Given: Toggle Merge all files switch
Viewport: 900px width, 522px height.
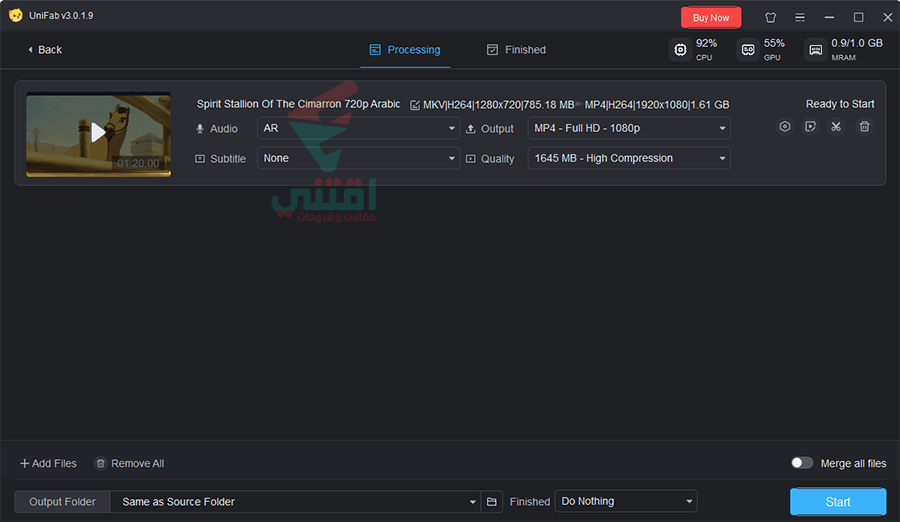Looking at the screenshot, I should (x=802, y=463).
